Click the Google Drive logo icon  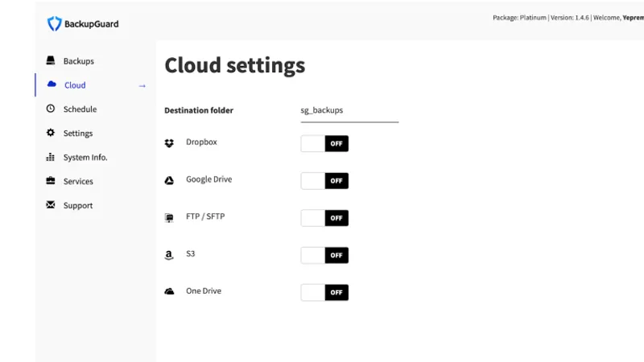click(x=169, y=180)
